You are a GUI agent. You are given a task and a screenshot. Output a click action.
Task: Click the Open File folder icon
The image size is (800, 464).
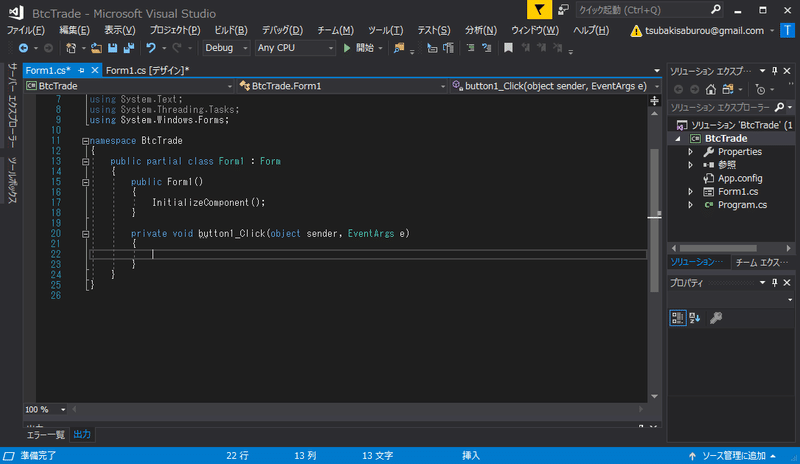pos(96,48)
